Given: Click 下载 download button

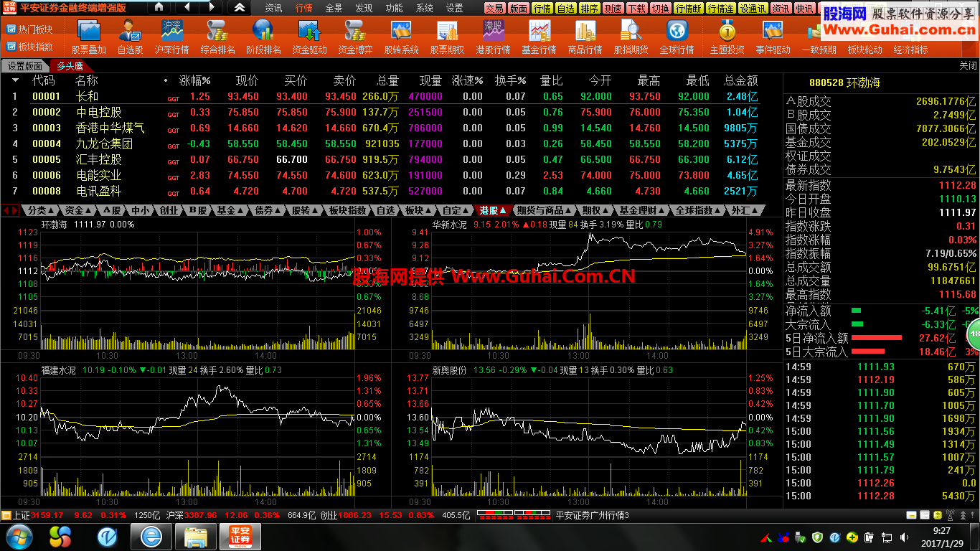Looking at the screenshot, I should [x=637, y=9].
